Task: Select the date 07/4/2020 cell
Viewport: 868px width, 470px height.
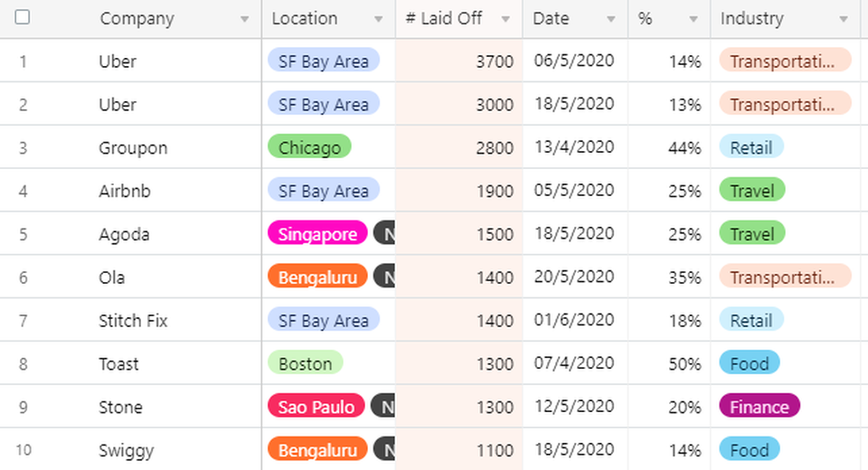Action: click(x=575, y=362)
